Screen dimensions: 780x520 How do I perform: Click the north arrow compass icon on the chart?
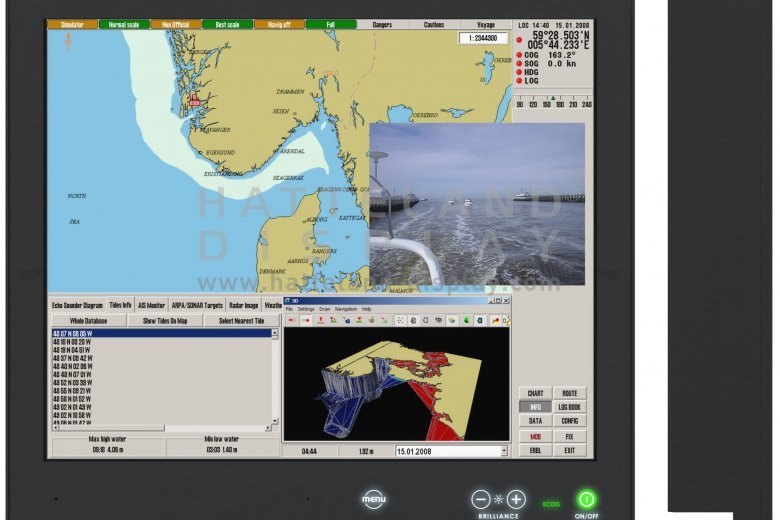(x=68, y=41)
